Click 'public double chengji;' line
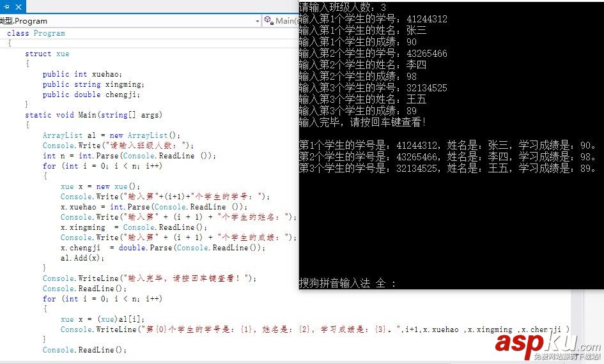 tap(91, 95)
